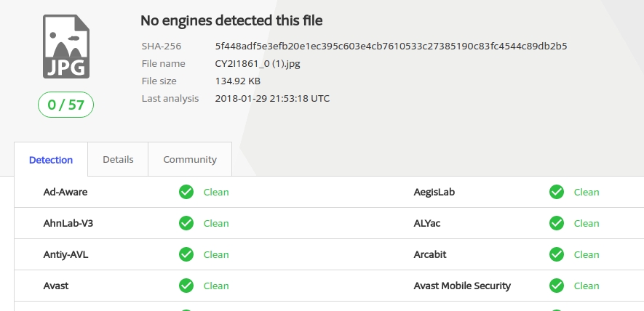Viewport: 644px width, 311px height.
Task: Click the 0 / 57 detection score badge
Action: (65, 105)
